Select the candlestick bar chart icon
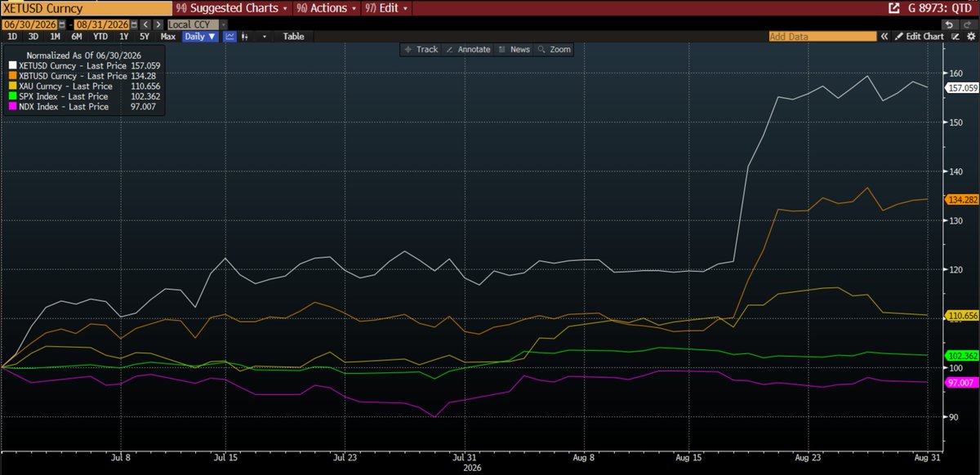The image size is (980, 475). (x=245, y=37)
